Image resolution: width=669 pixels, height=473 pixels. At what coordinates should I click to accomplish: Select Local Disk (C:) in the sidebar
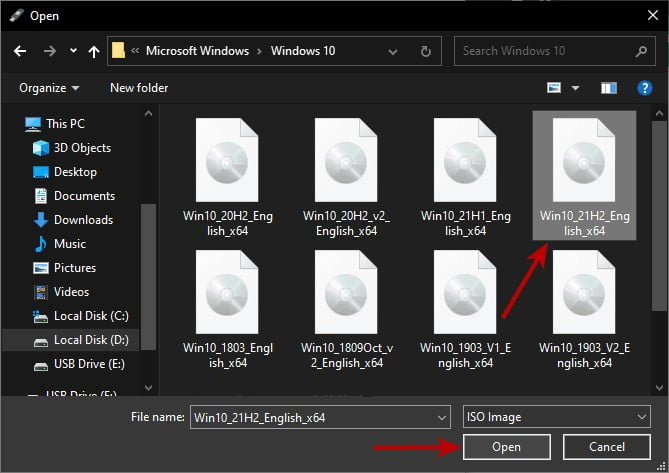[x=91, y=316]
